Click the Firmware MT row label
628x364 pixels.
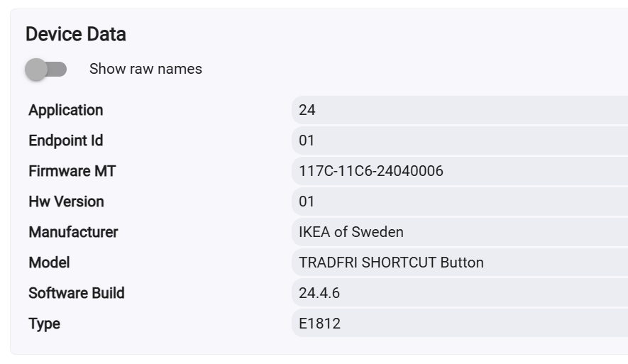pos(72,171)
